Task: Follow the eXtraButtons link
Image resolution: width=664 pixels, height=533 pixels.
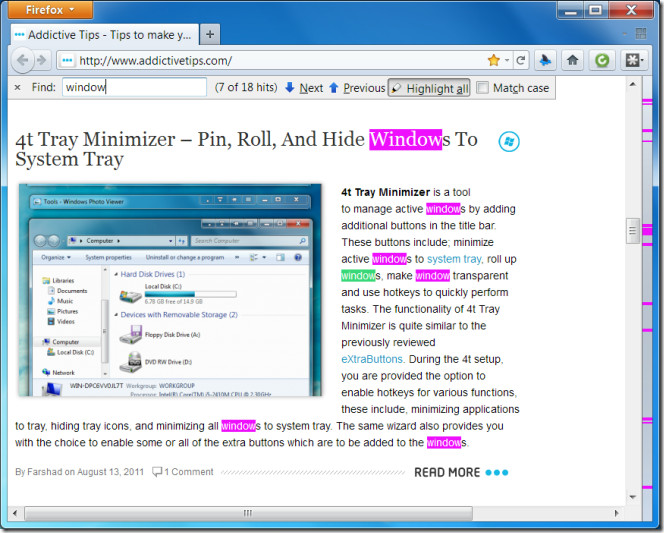Action: tap(372, 359)
